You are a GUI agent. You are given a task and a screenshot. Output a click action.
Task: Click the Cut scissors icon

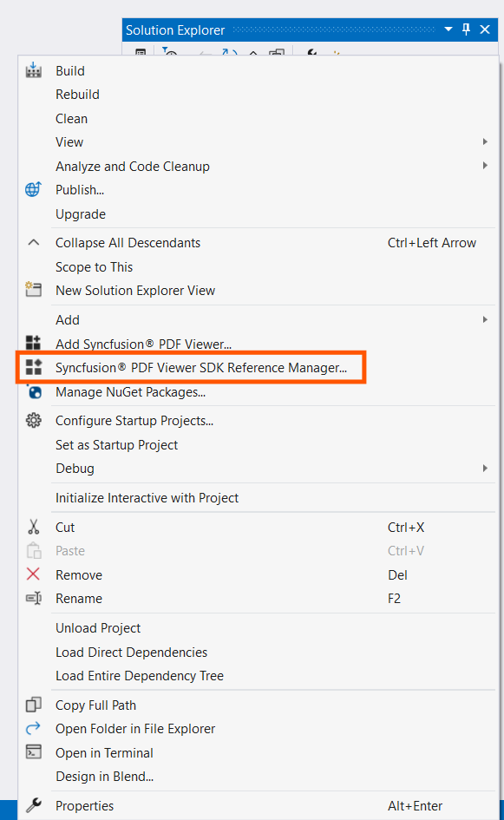point(33,527)
